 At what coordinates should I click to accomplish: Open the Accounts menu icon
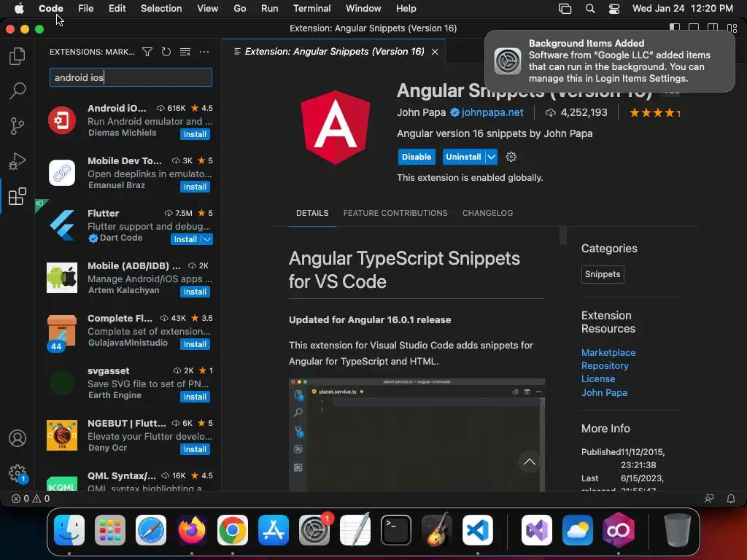[18, 438]
